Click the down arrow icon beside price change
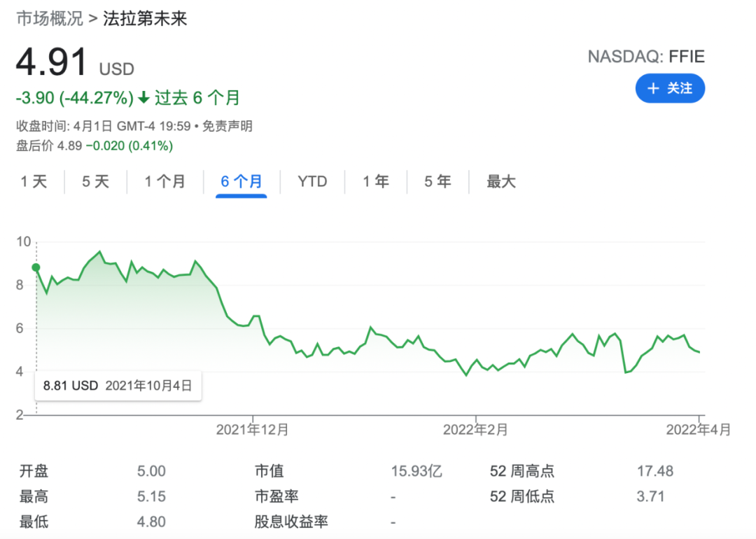The width and height of the screenshot is (756, 539). pos(143,98)
